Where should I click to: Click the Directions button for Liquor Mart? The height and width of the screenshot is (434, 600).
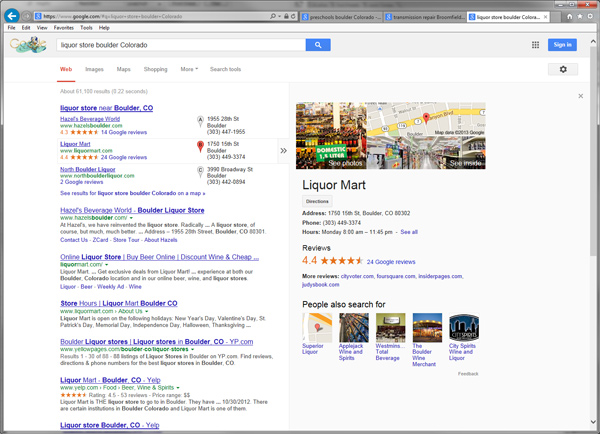317,201
